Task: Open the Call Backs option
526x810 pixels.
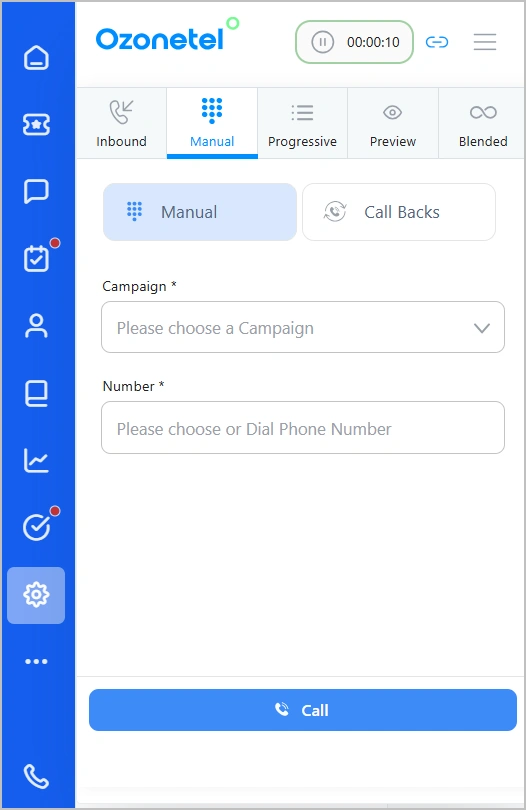Action: [x=399, y=212]
